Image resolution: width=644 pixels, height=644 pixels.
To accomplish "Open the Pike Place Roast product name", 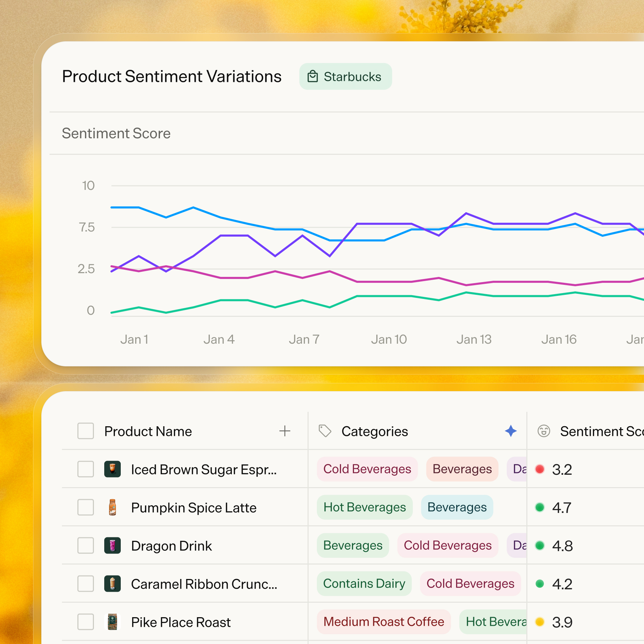I will [181, 622].
